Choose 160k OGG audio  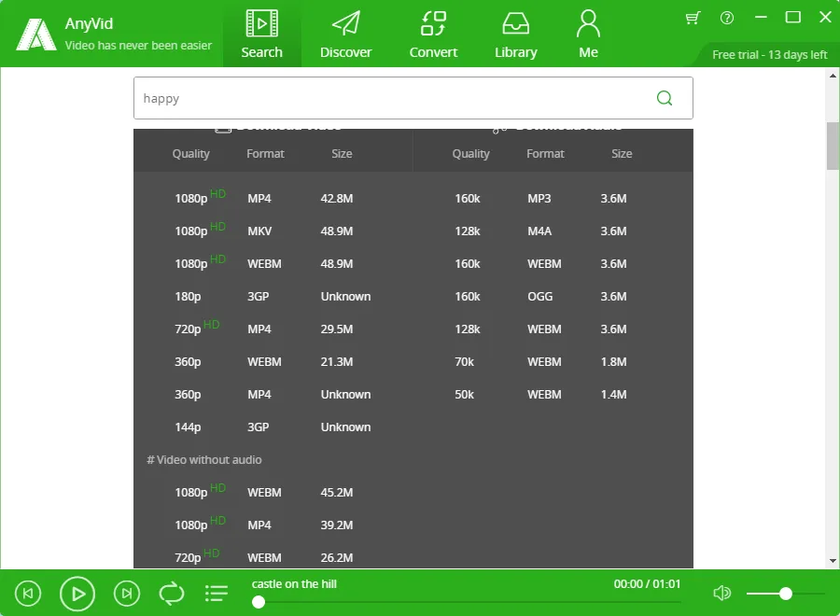tap(553, 296)
